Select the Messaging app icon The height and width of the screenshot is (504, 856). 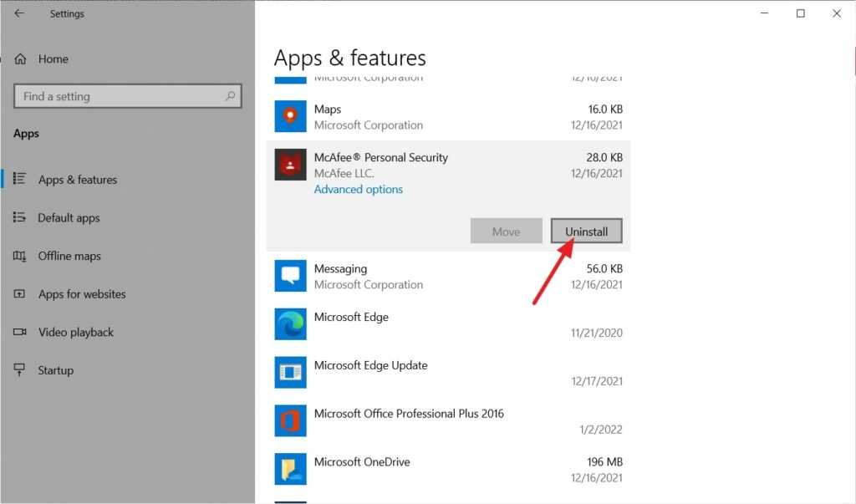point(290,276)
